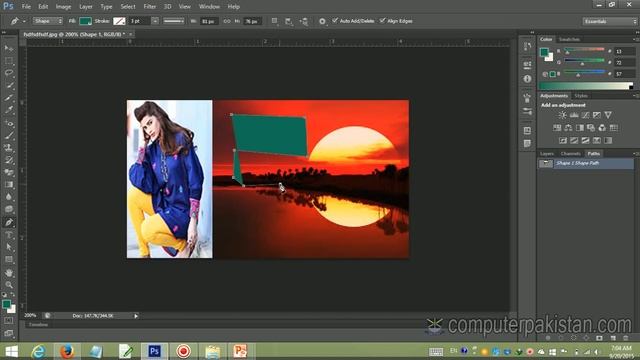640x360 pixels.
Task: Select the Path Selection tool
Action: (9, 247)
